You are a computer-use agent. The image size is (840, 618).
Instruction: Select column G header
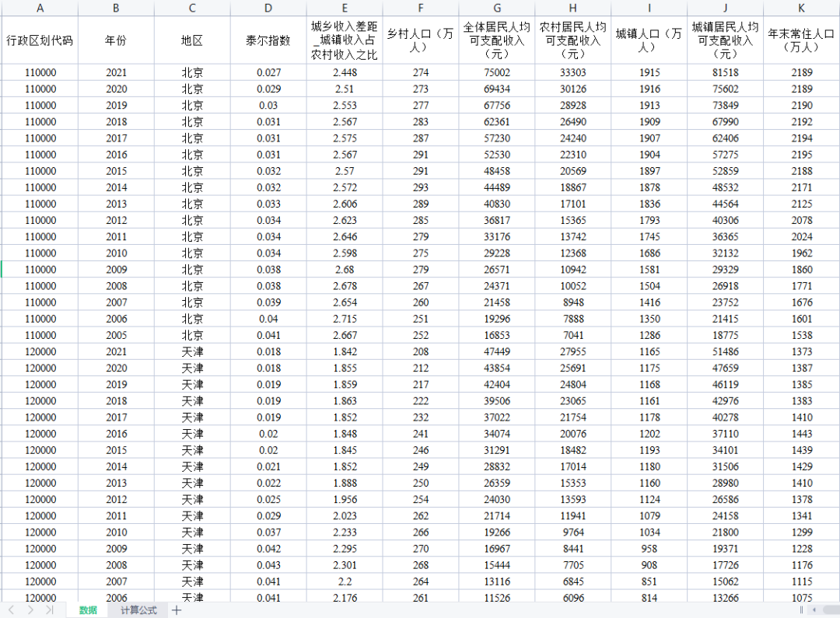pos(497,8)
